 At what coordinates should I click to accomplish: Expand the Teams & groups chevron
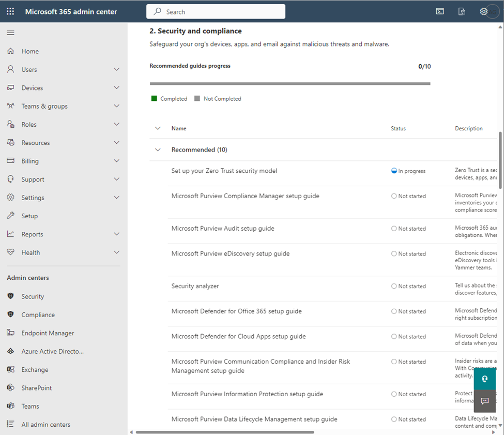(x=117, y=106)
